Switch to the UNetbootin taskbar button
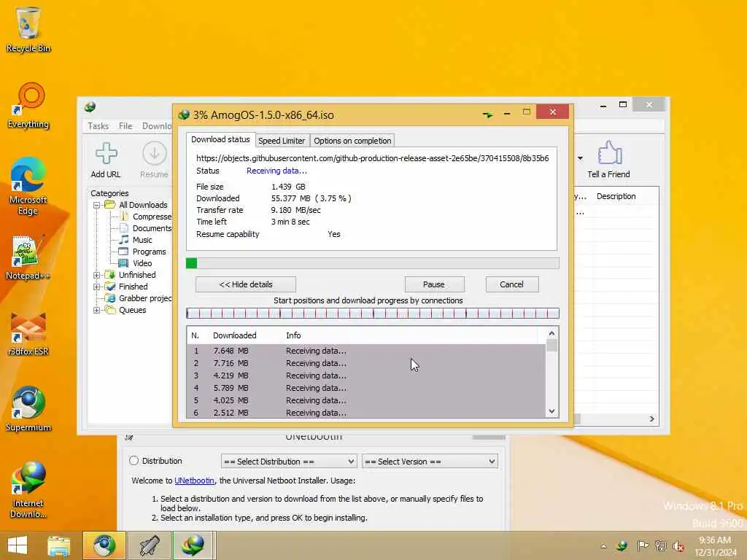 pyautogui.click(x=149, y=545)
